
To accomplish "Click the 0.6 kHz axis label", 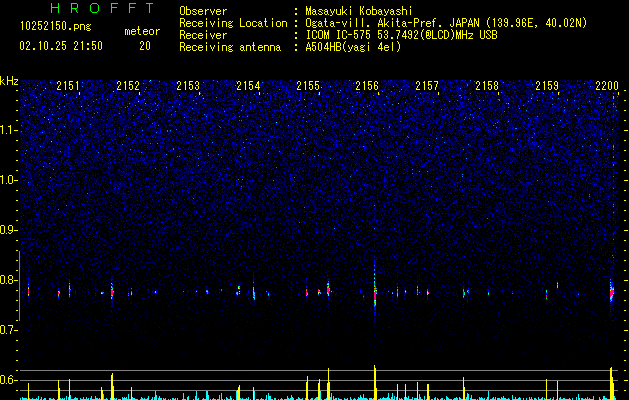I will [x=8, y=380].
